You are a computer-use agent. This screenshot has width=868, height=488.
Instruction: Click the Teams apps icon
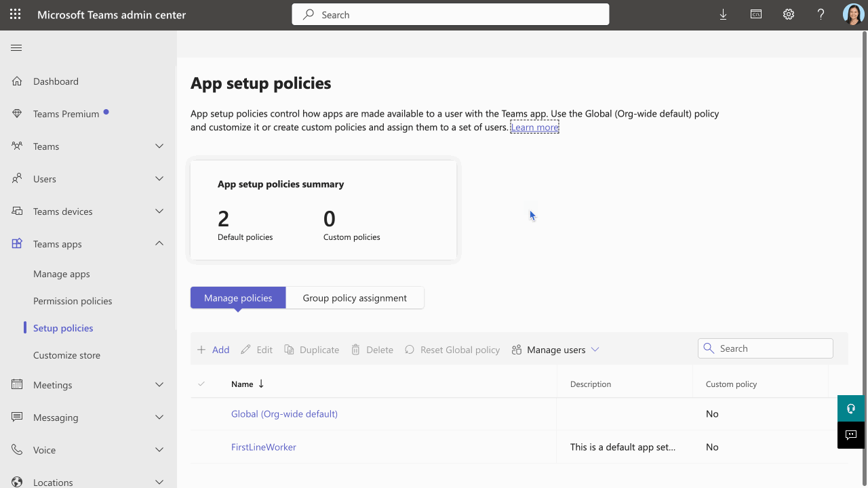tap(17, 244)
